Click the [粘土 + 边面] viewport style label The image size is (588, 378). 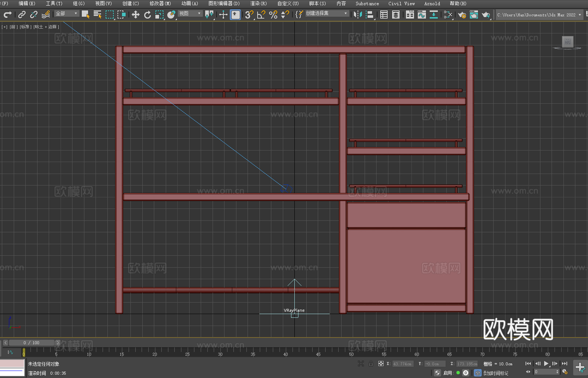pyautogui.click(x=46, y=27)
